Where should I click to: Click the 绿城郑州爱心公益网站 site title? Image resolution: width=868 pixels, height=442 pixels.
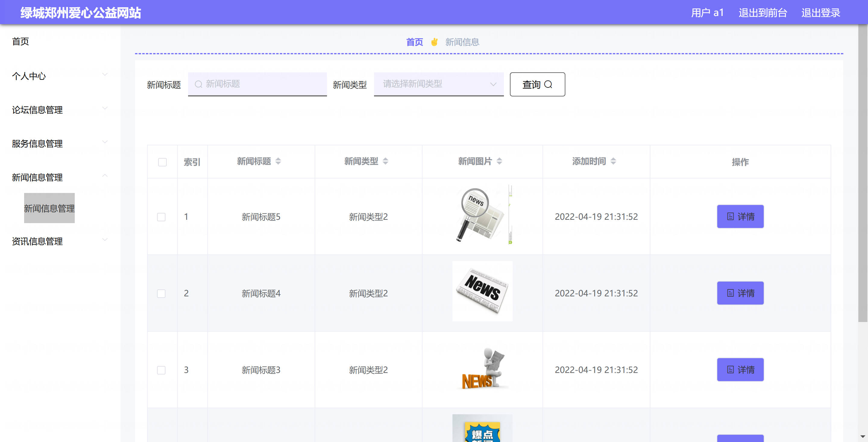coord(80,13)
